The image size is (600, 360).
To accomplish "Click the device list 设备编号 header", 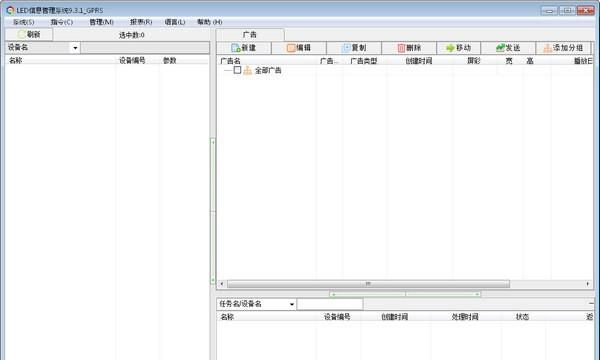I will click(132, 60).
